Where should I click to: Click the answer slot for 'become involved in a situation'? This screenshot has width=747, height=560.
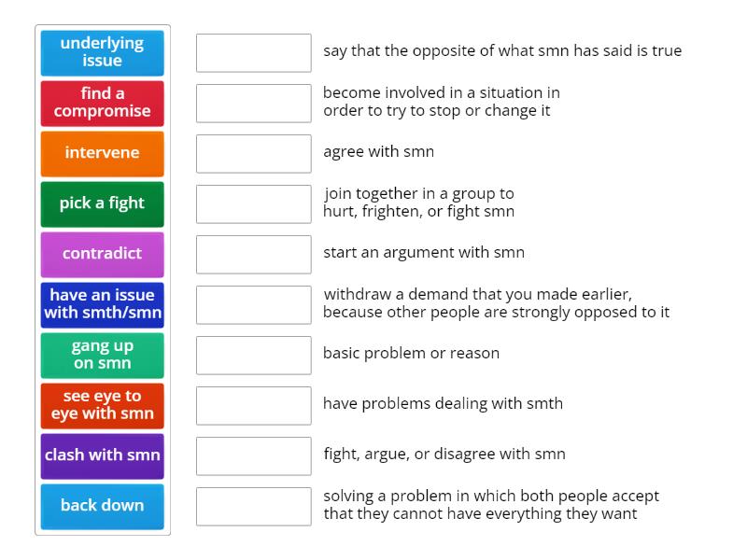[x=253, y=103]
